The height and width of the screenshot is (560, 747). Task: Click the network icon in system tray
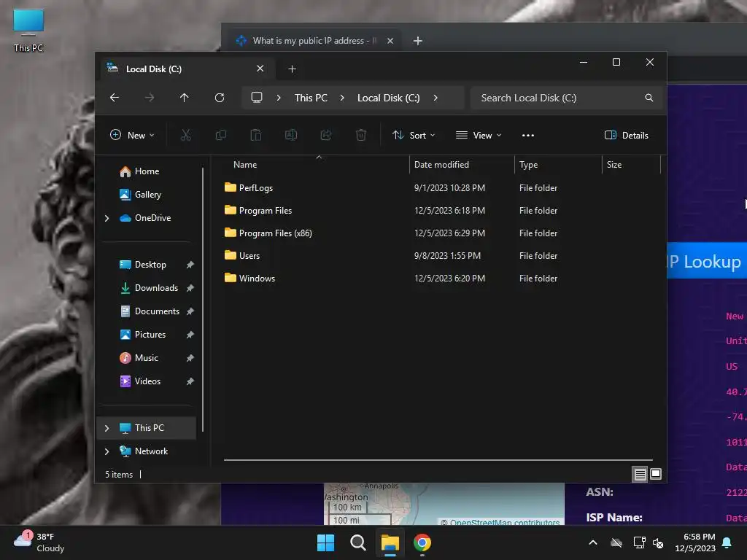pos(639,542)
